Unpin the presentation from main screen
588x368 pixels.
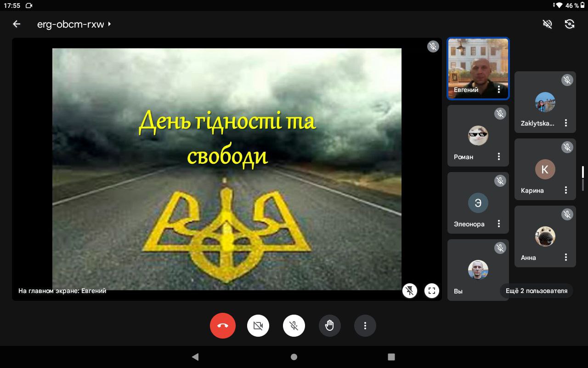410,290
